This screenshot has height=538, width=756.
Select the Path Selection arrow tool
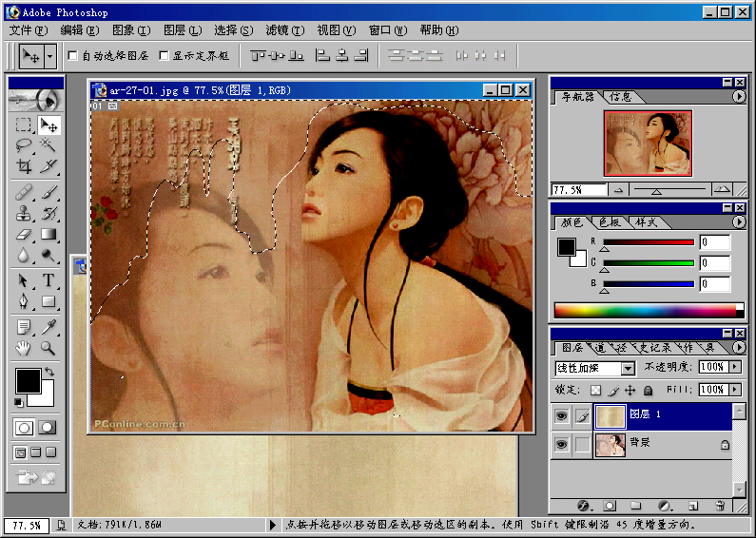tap(23, 280)
